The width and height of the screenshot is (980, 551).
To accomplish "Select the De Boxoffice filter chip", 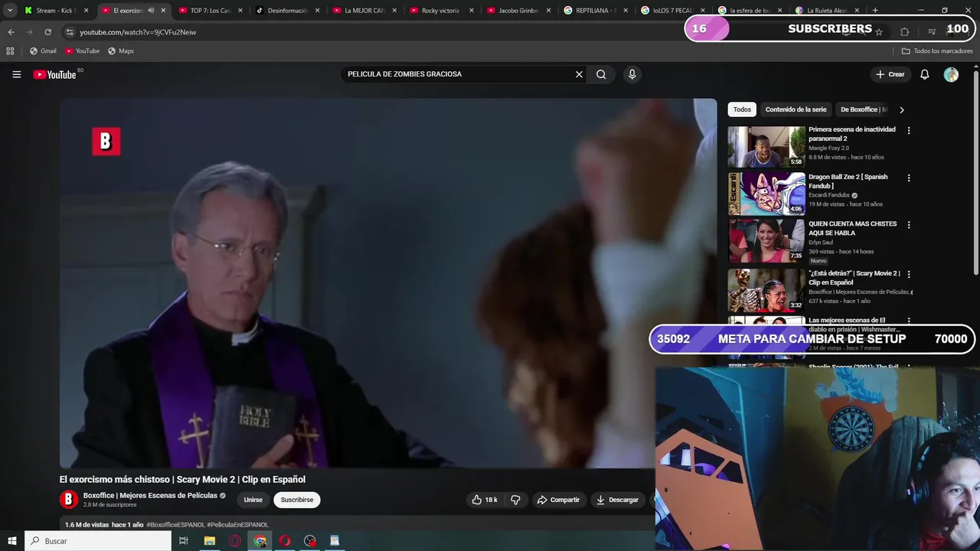I will [864, 109].
